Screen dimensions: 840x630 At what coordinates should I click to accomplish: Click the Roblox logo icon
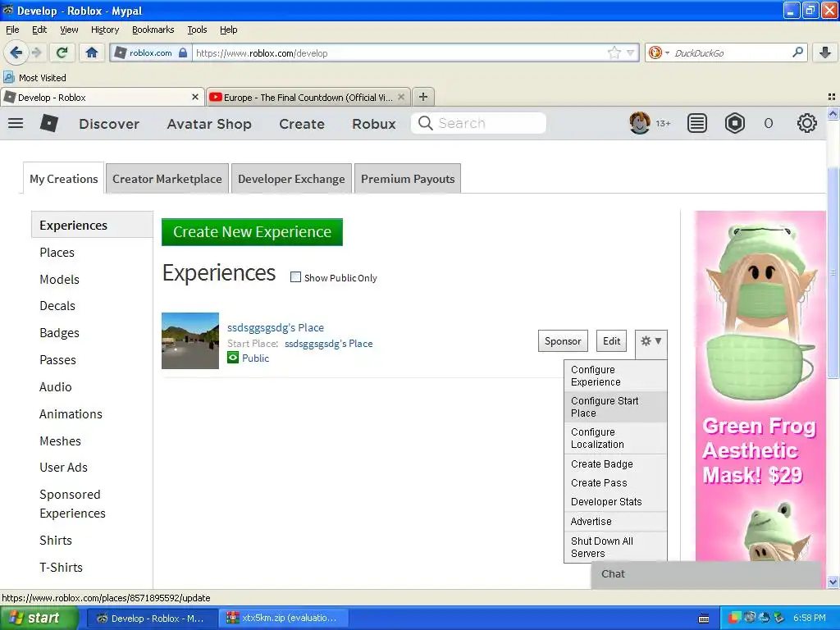[x=48, y=123]
